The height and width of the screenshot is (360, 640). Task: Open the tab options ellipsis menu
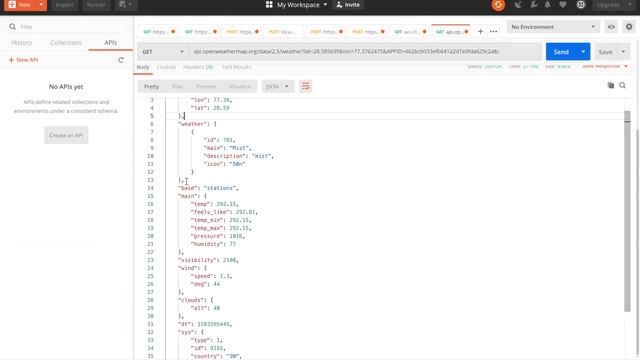point(493,31)
